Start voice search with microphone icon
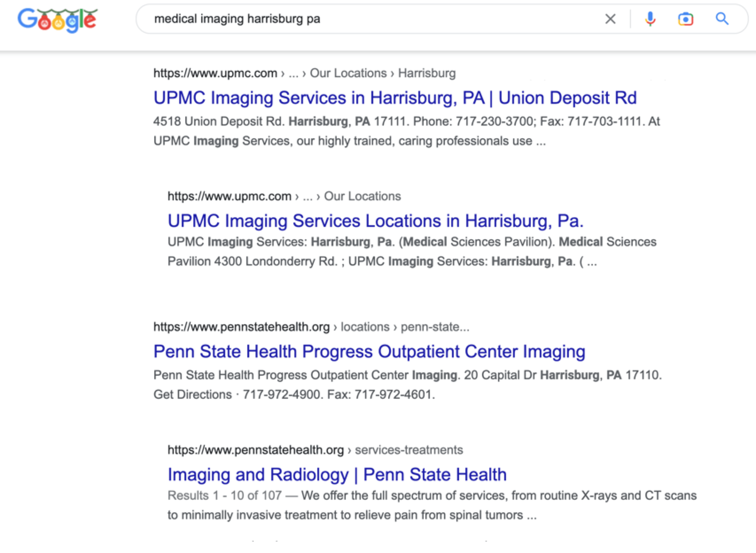756x553 pixels. 650,19
